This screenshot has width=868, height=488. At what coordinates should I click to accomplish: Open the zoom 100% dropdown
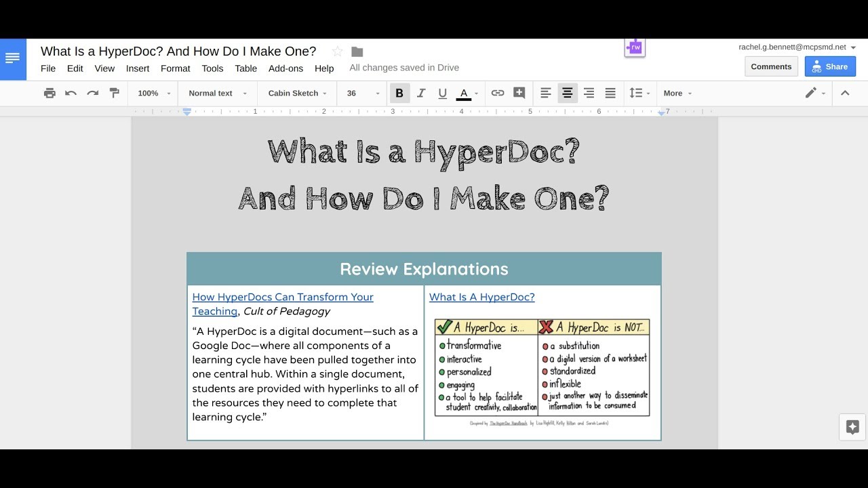154,94
